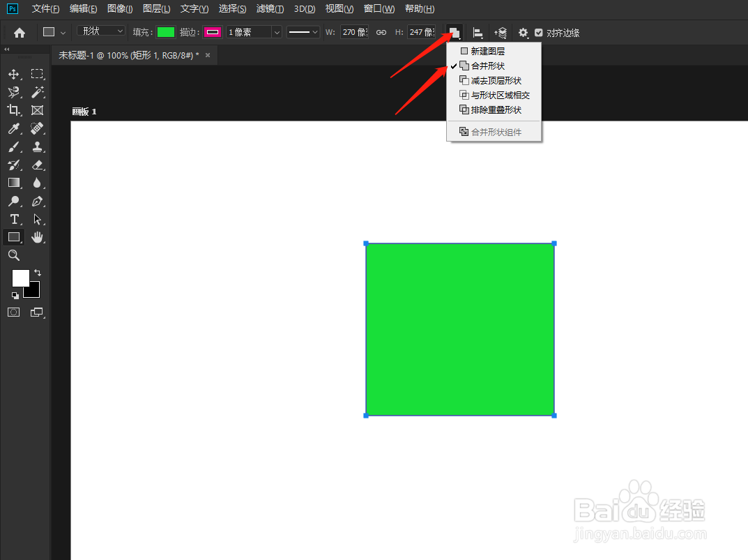Select the Rectangle shape tool in toolbox
The width and height of the screenshot is (748, 560).
coord(14,237)
